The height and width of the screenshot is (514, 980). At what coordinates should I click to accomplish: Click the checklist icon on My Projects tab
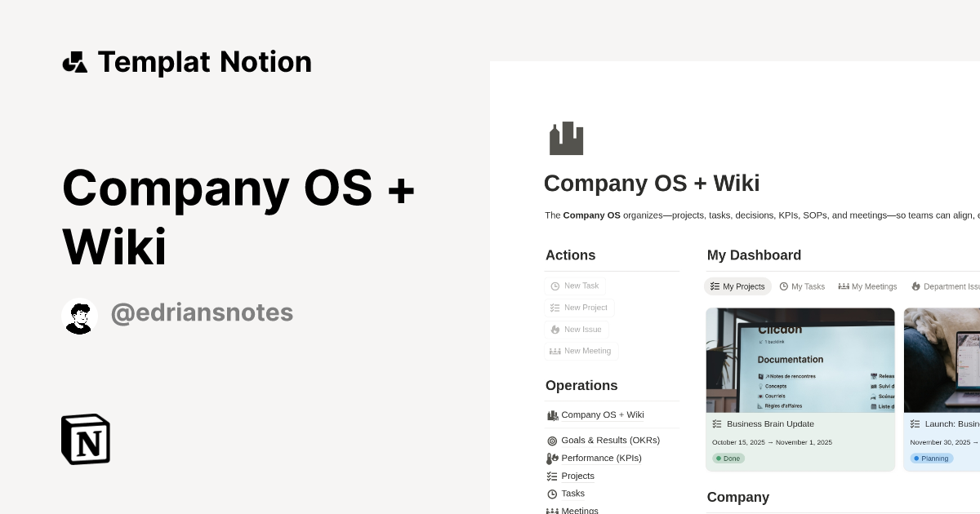click(x=715, y=286)
